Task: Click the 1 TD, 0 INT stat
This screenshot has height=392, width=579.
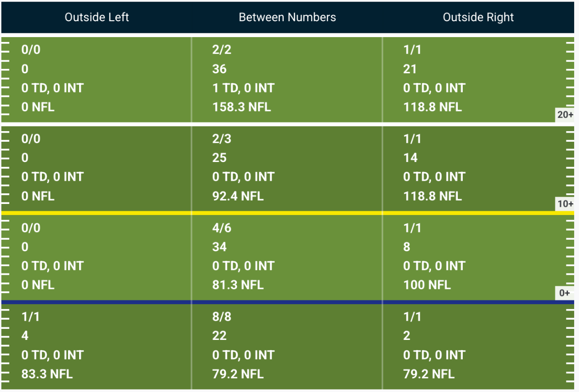Action: [243, 88]
